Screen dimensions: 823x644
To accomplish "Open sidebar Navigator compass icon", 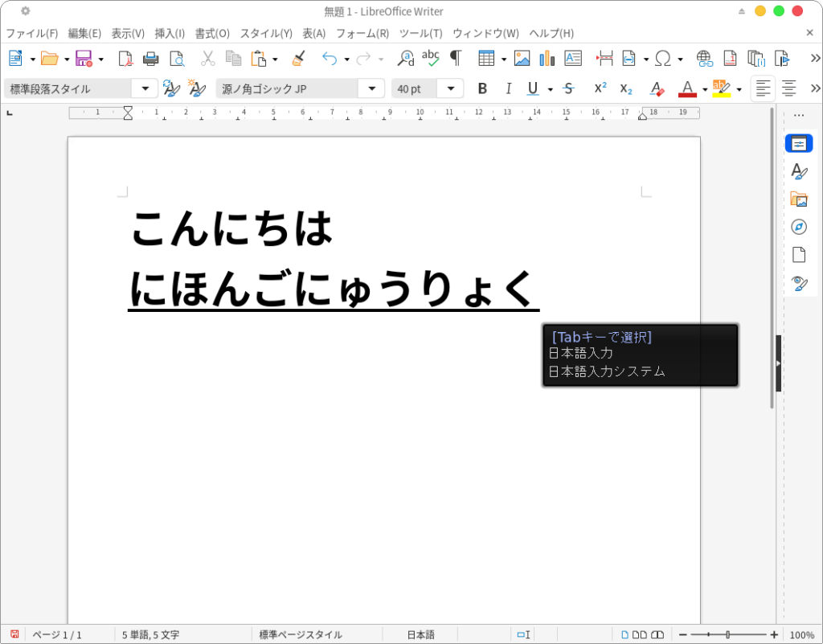I will (x=798, y=227).
